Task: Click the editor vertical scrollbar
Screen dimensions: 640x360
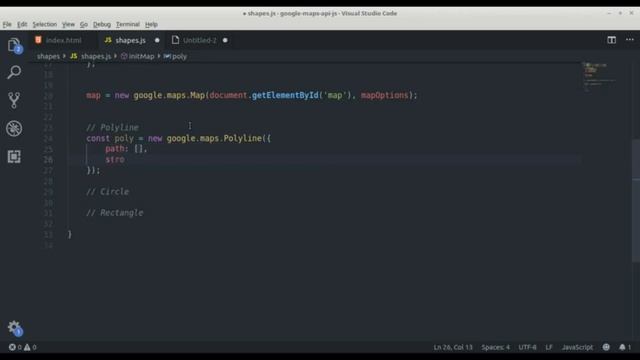Action: tap(636, 200)
